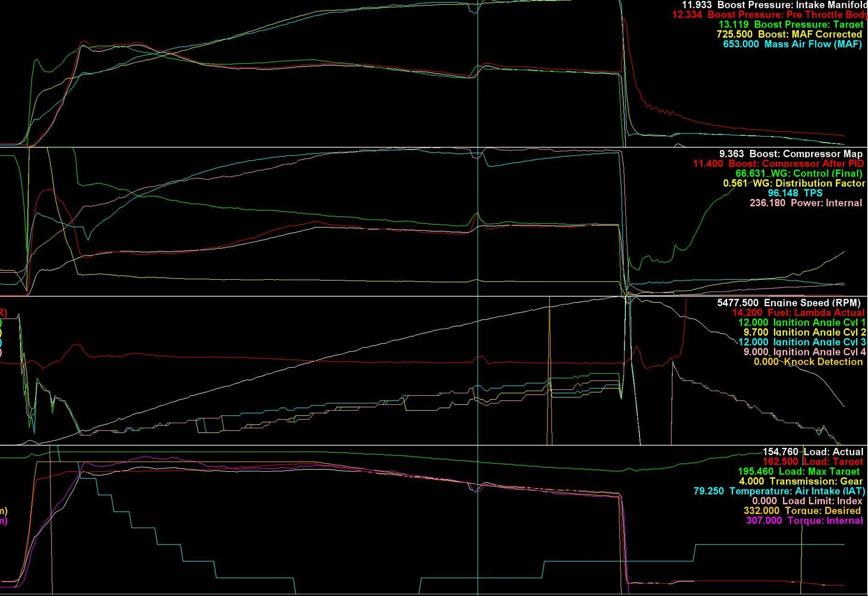Select WG: Distribution Factor legend label
The height and width of the screenshot is (596, 868).
point(794,183)
